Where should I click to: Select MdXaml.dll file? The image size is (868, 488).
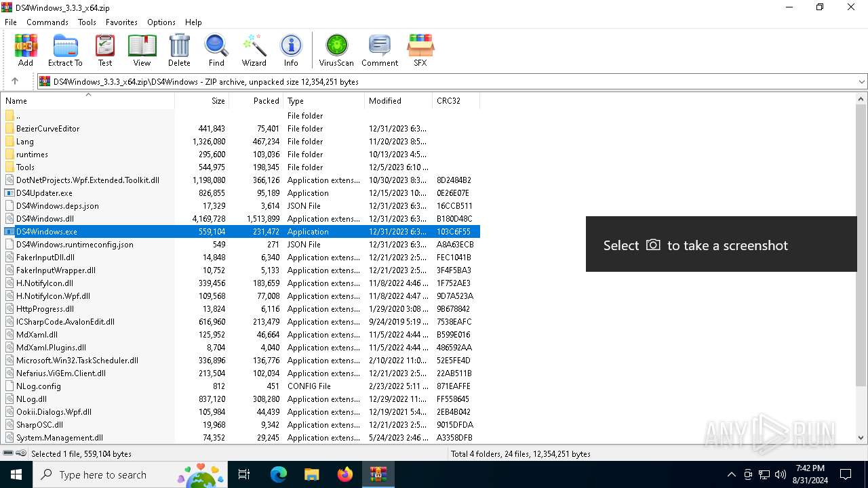coord(241,335)
